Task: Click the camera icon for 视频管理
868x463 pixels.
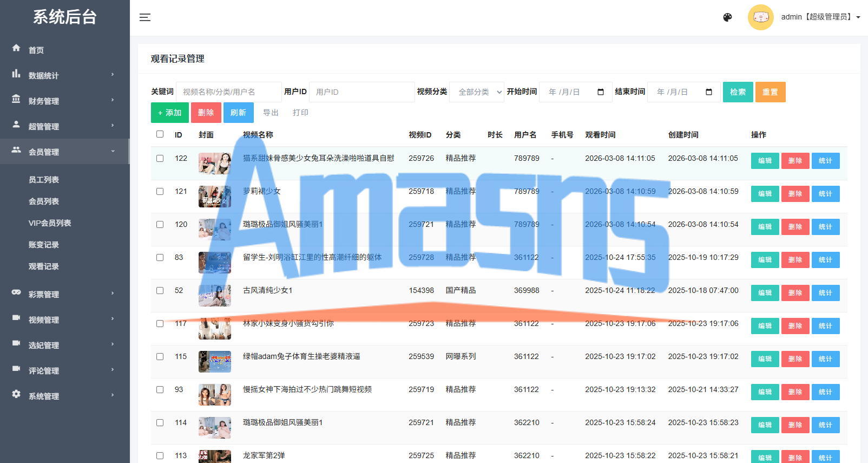Action: point(16,318)
